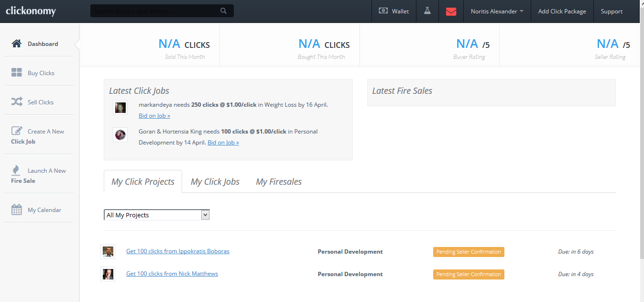Click the search magnifier icon
Screen dimensions: 644x302
click(x=224, y=11)
